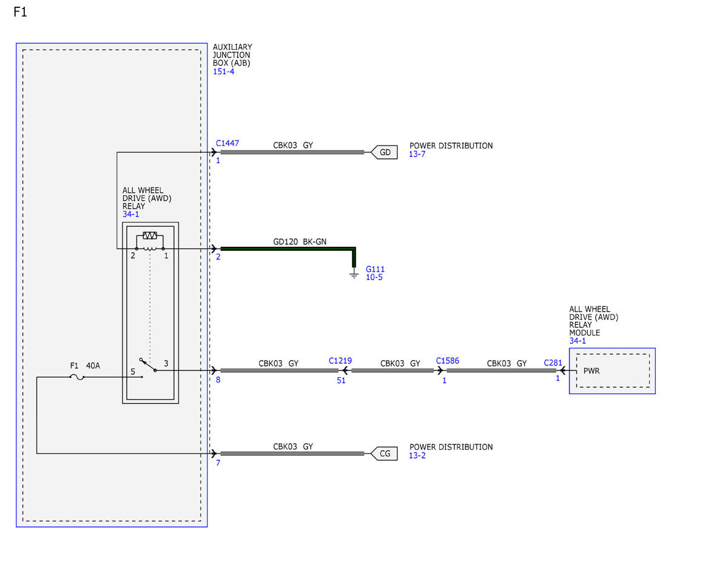Click the G111 ground label
The width and height of the screenshot is (728, 562).
[375, 270]
